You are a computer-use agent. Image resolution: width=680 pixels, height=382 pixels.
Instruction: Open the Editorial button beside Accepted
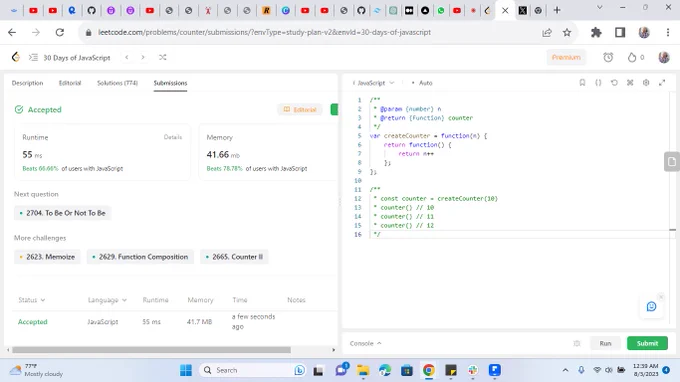(300, 110)
